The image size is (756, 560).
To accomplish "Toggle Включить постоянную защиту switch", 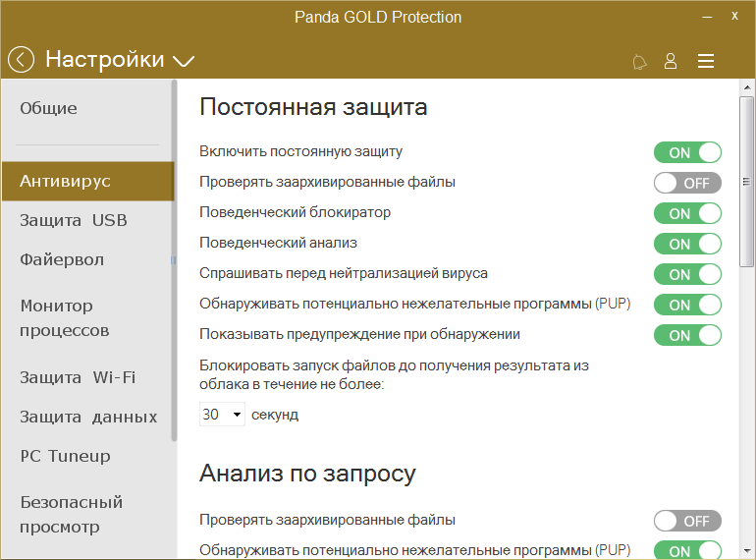I will (x=687, y=152).
